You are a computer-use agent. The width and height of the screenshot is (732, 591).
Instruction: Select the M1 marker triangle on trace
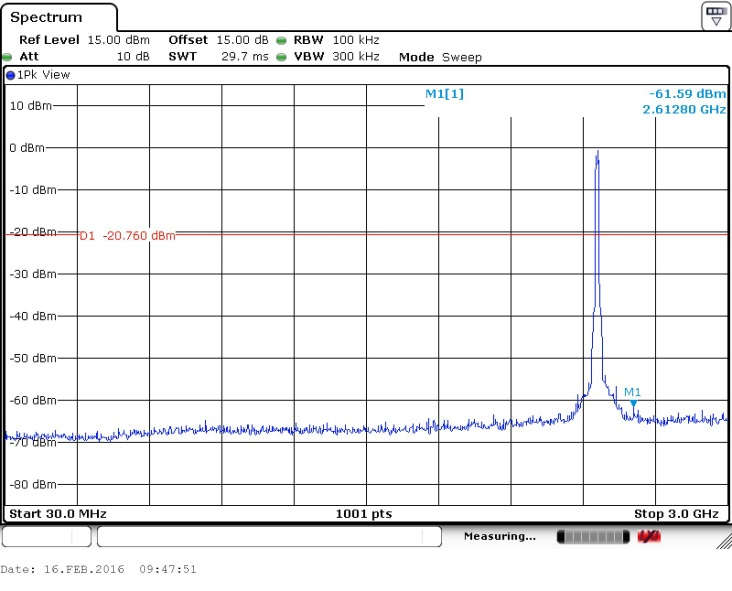(633, 403)
